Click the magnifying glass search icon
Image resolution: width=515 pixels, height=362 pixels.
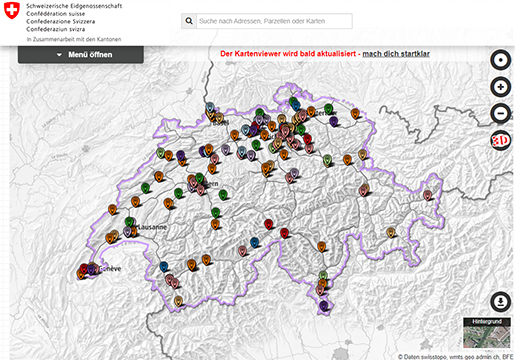pos(189,21)
